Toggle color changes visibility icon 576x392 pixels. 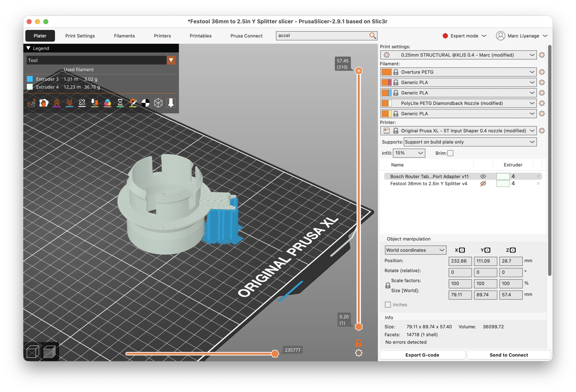pyautogui.click(x=107, y=103)
